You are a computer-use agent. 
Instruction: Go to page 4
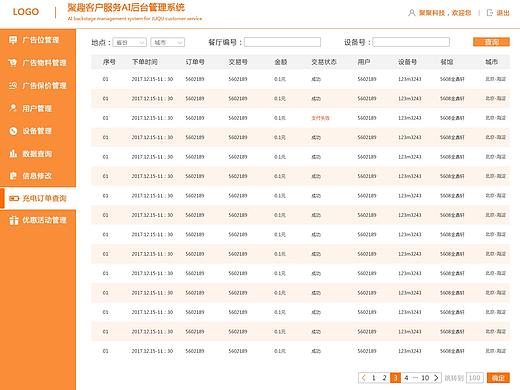tap(406, 378)
